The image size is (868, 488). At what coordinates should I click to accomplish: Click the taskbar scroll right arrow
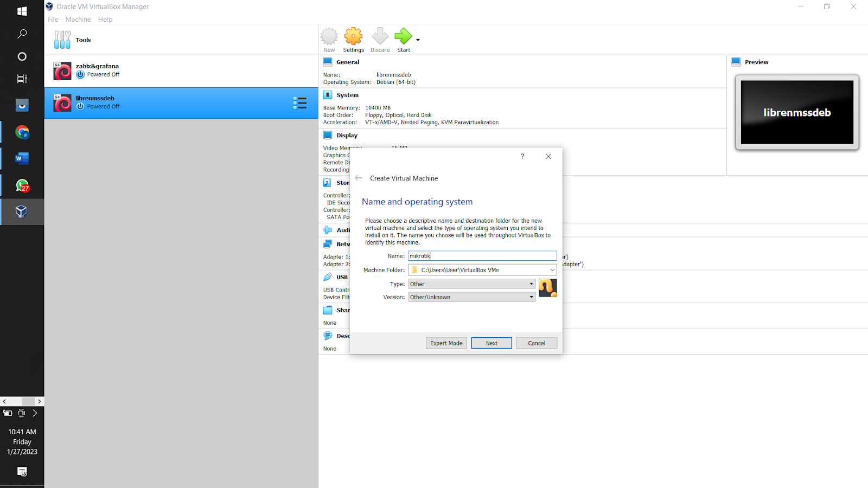pyautogui.click(x=39, y=401)
